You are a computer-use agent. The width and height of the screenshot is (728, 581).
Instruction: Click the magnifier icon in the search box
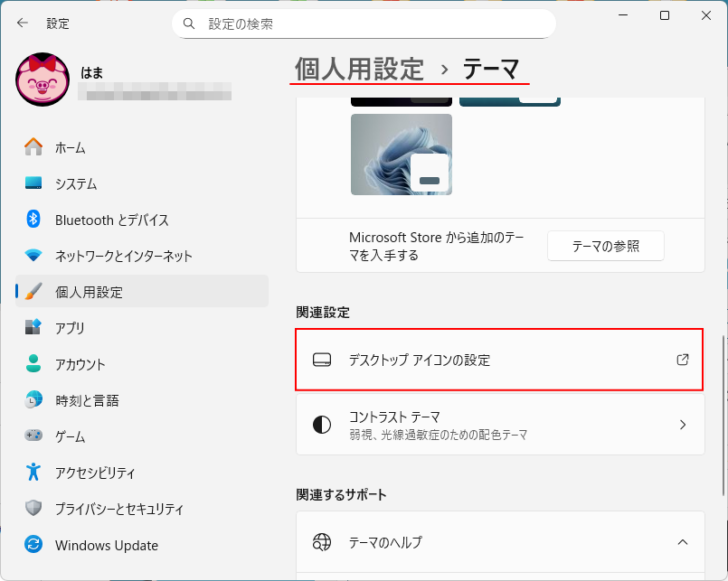pos(188,24)
